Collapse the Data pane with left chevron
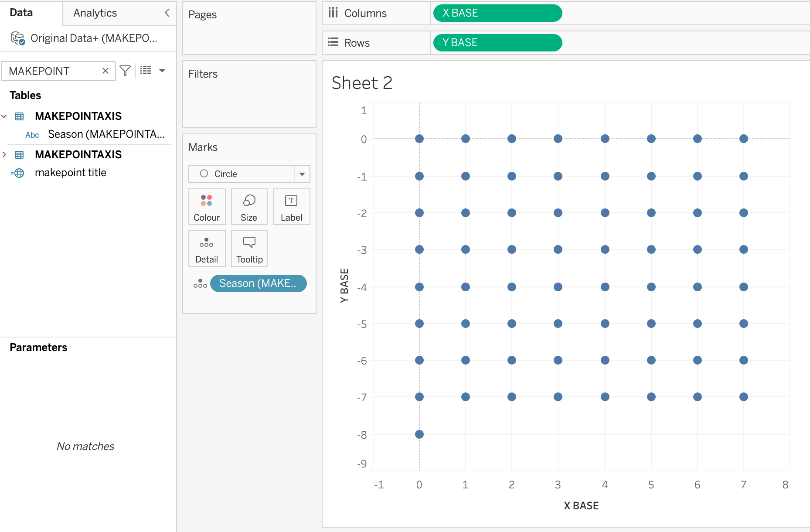Viewport: 810px width, 532px height. (167, 13)
